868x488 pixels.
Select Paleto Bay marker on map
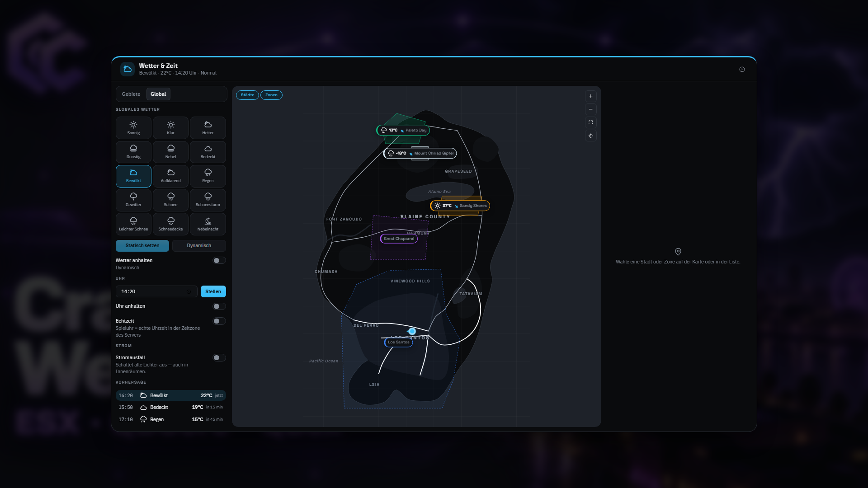(403, 130)
